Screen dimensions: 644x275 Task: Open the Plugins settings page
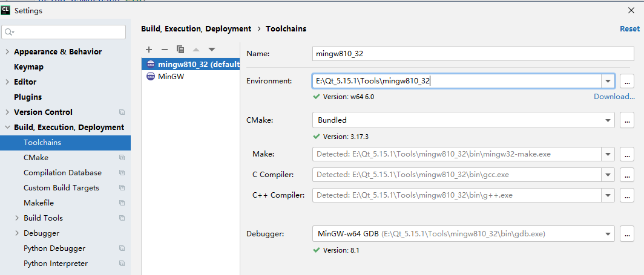[28, 97]
